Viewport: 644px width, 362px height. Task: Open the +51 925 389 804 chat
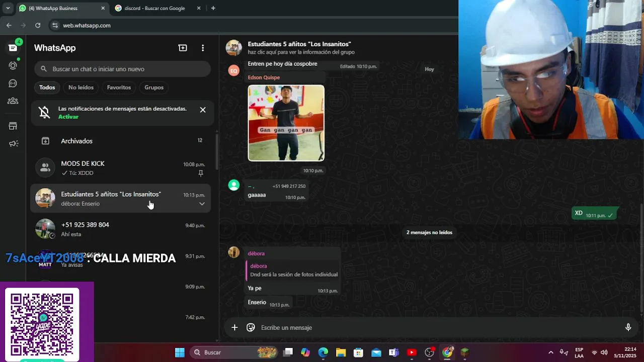click(x=121, y=229)
